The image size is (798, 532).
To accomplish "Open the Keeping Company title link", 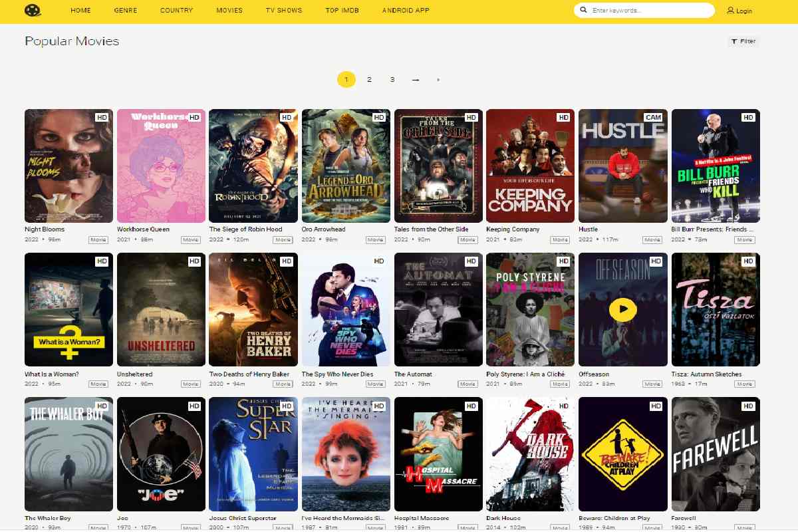I will [513, 229].
